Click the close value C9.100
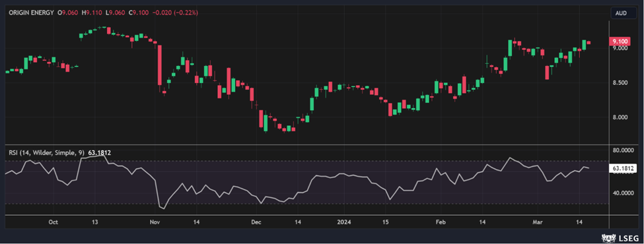The width and height of the screenshot is (644, 244). (x=139, y=13)
